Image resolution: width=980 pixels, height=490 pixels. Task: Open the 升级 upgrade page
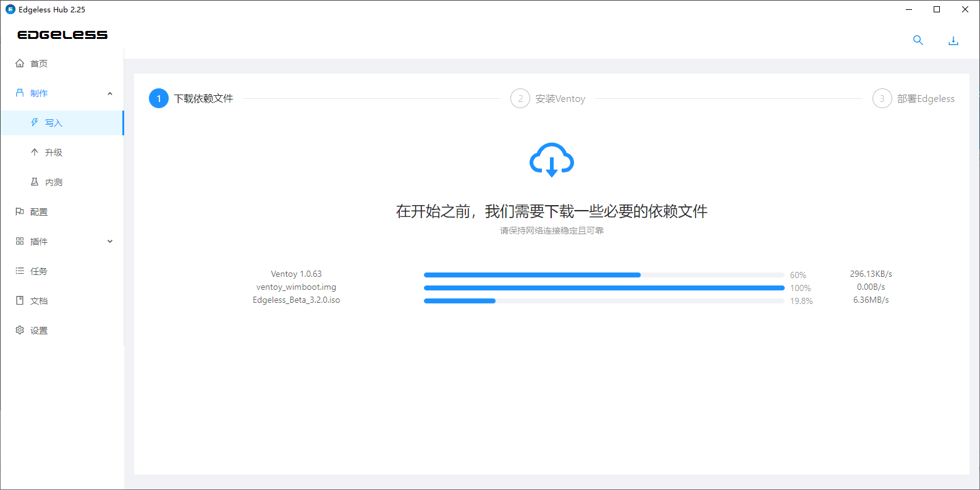click(x=62, y=153)
